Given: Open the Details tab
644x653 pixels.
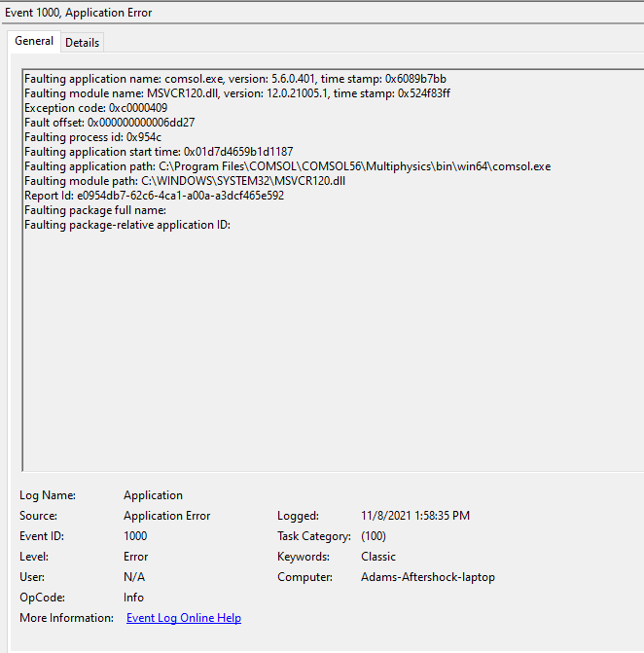Looking at the screenshot, I should (x=83, y=43).
